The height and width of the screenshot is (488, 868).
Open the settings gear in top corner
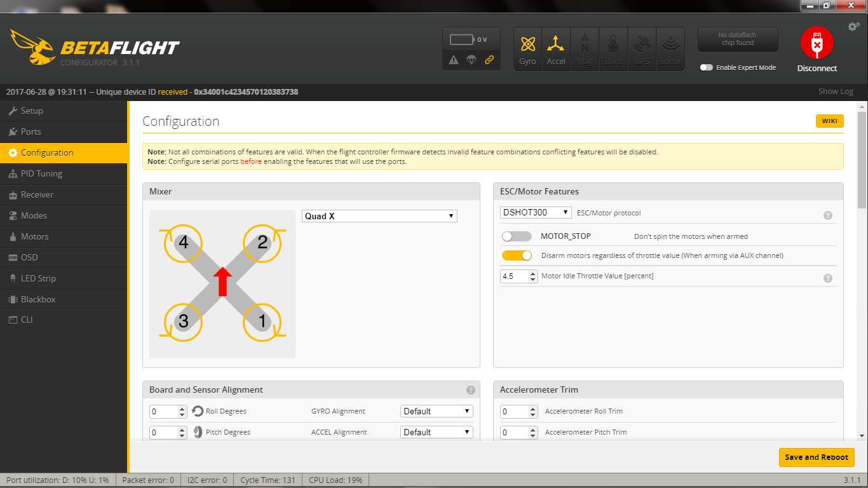tap(853, 27)
